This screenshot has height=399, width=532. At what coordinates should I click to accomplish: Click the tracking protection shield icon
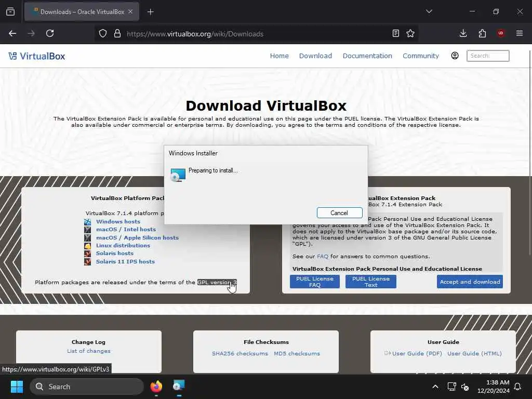click(x=103, y=34)
